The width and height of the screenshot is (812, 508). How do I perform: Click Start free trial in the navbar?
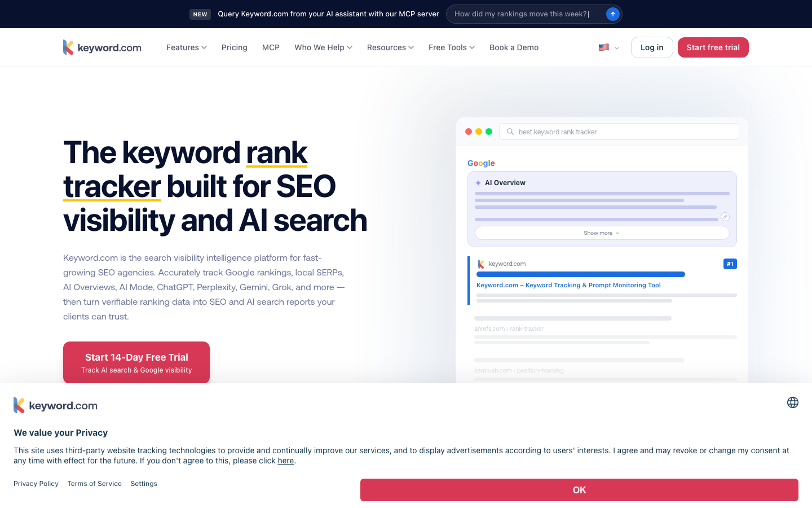[713, 47]
